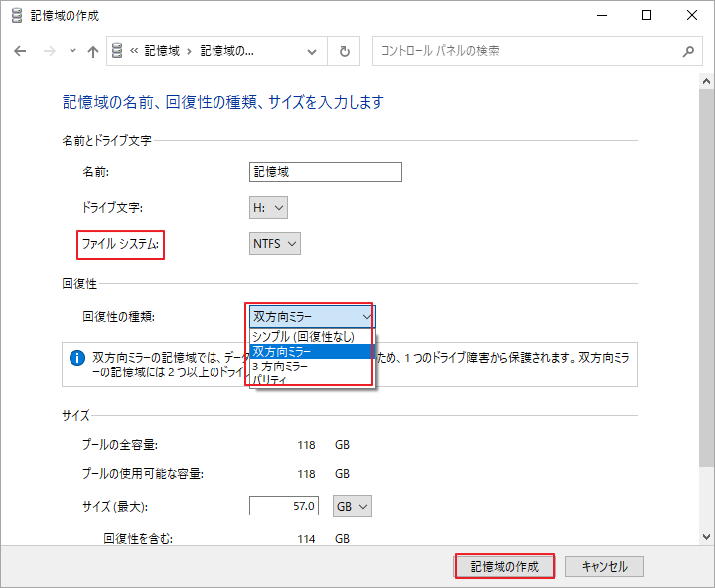
Task: Open the drive letter H: dropdown
Action: [x=268, y=208]
